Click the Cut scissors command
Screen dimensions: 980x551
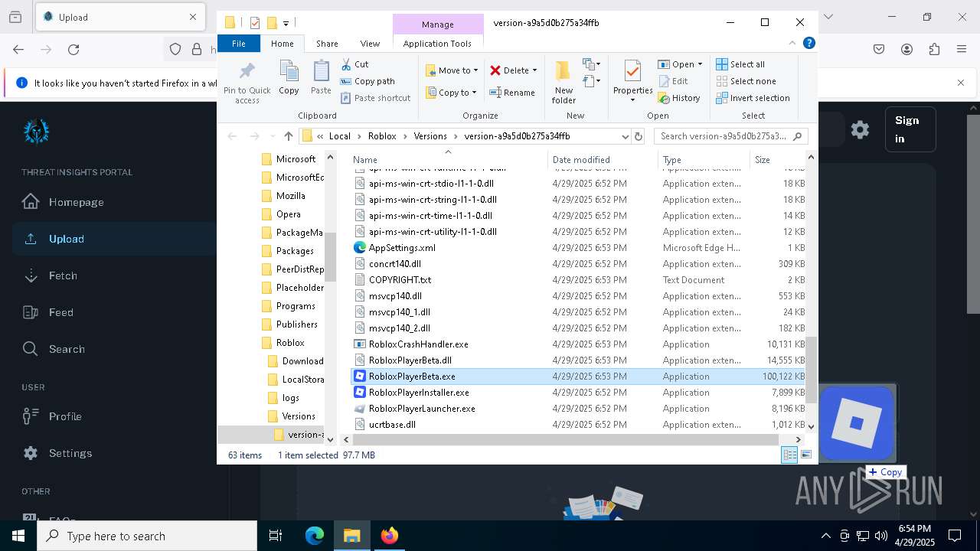(354, 64)
